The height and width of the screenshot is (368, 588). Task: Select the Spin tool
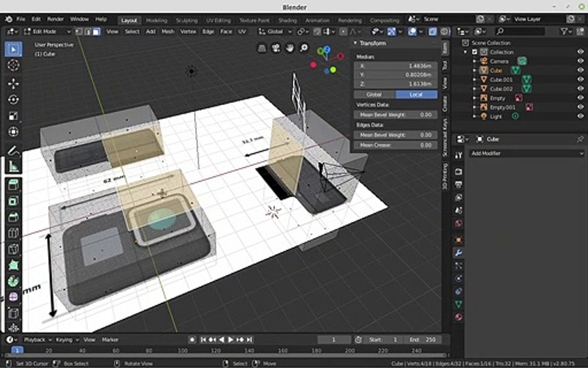pos(13,281)
